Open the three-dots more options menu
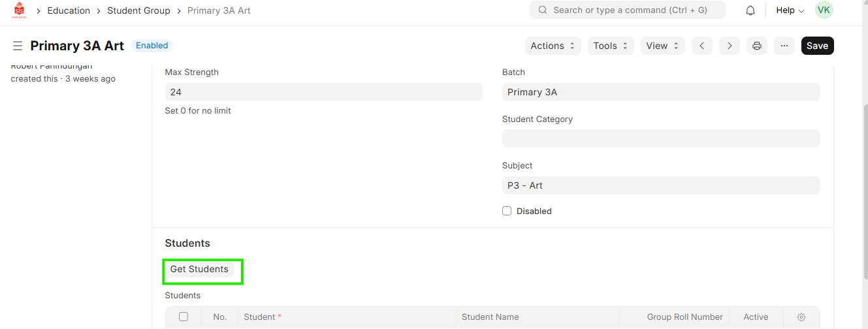 tap(784, 46)
